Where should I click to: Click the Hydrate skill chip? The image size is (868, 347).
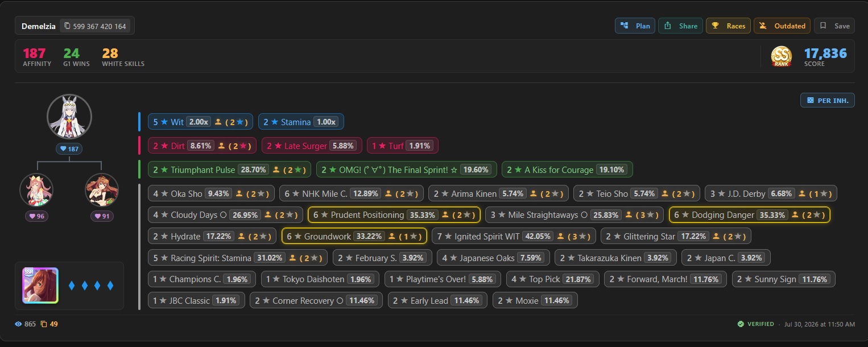[x=212, y=236]
